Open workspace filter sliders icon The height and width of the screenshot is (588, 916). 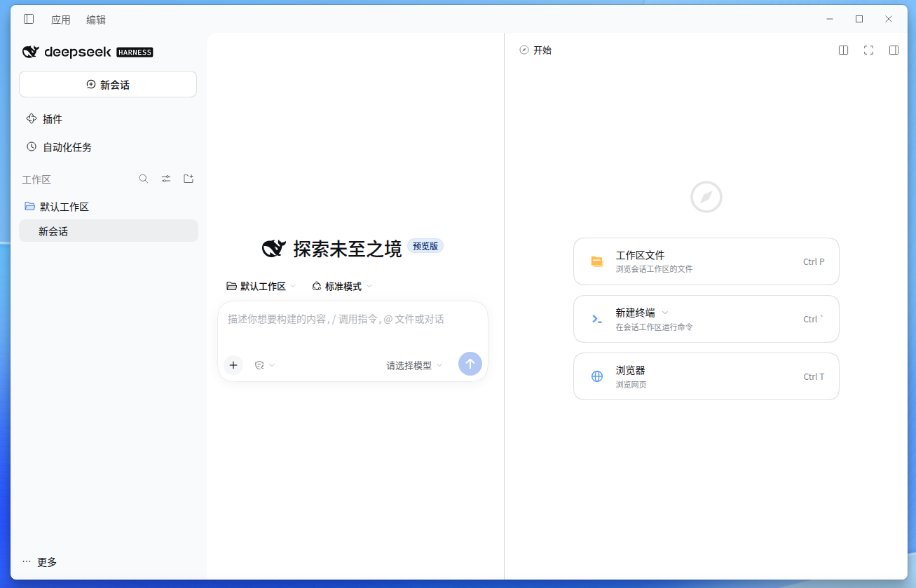coord(166,179)
